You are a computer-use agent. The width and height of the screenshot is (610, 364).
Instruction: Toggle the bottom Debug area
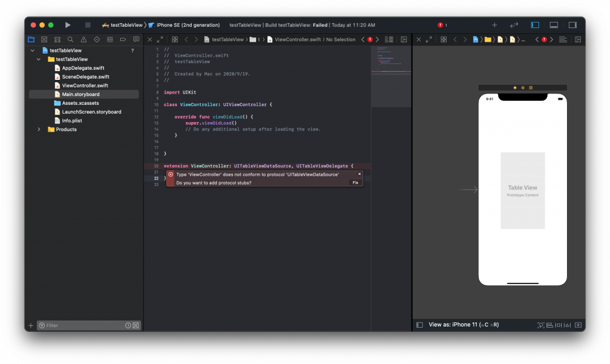tap(554, 25)
